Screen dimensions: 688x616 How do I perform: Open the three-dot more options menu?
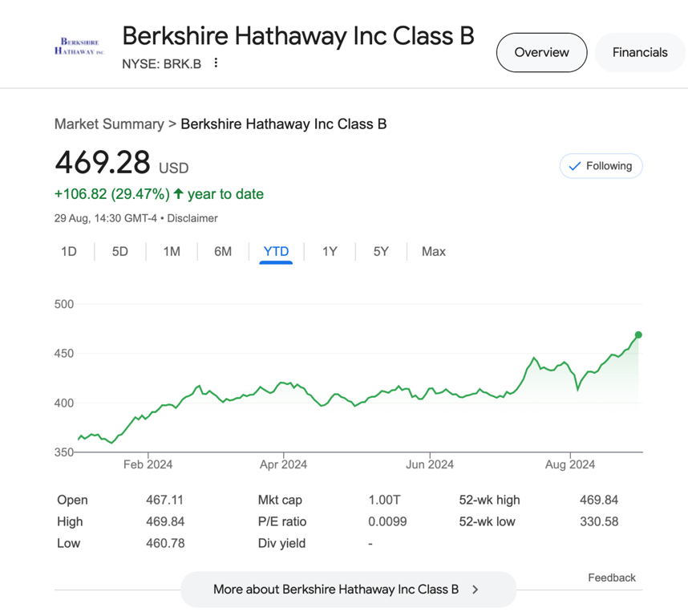pyautogui.click(x=216, y=63)
